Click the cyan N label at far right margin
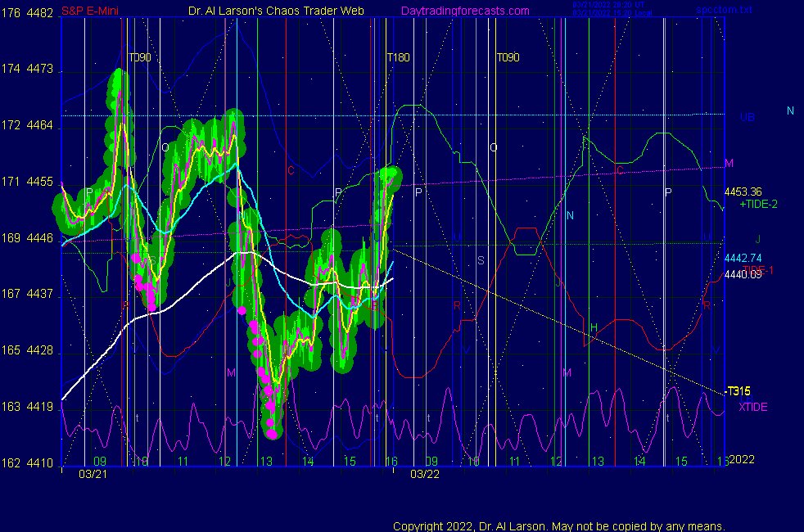This screenshot has width=804, height=532. [x=790, y=110]
